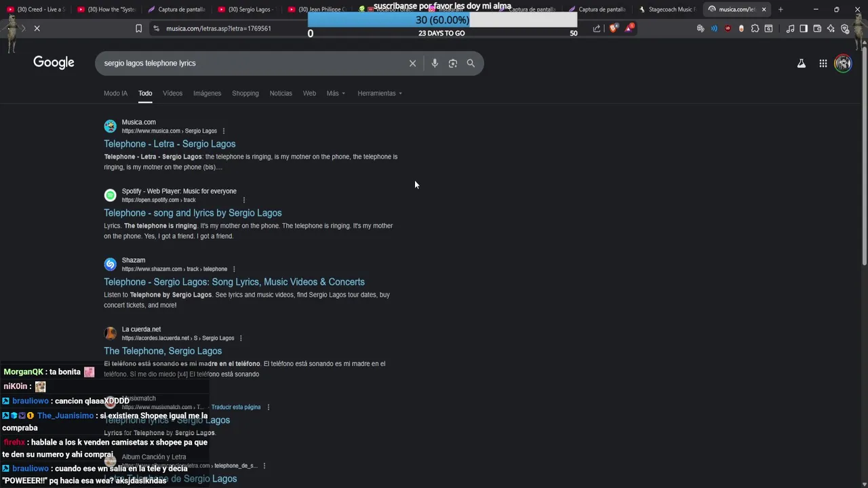Viewport: 868px width, 488px height.
Task: Switch to Videos results tab
Action: click(x=172, y=93)
